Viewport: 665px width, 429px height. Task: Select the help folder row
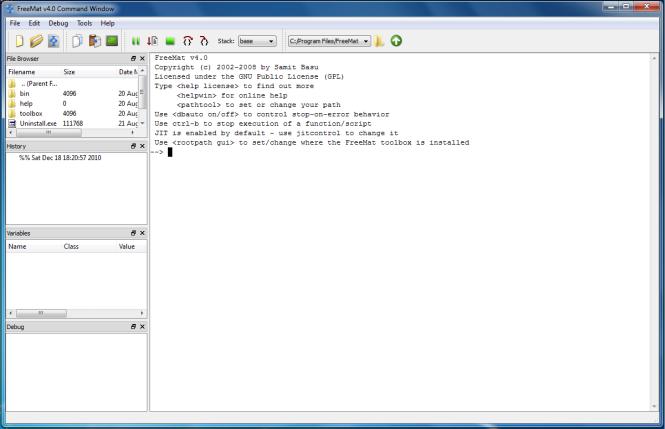(73, 103)
